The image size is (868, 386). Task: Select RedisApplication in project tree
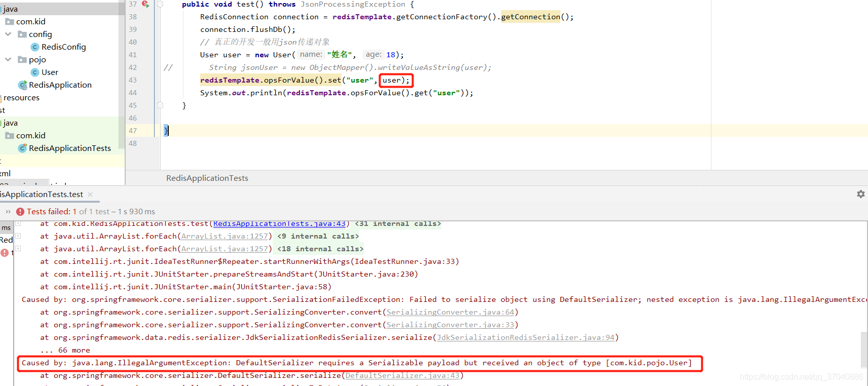point(60,85)
